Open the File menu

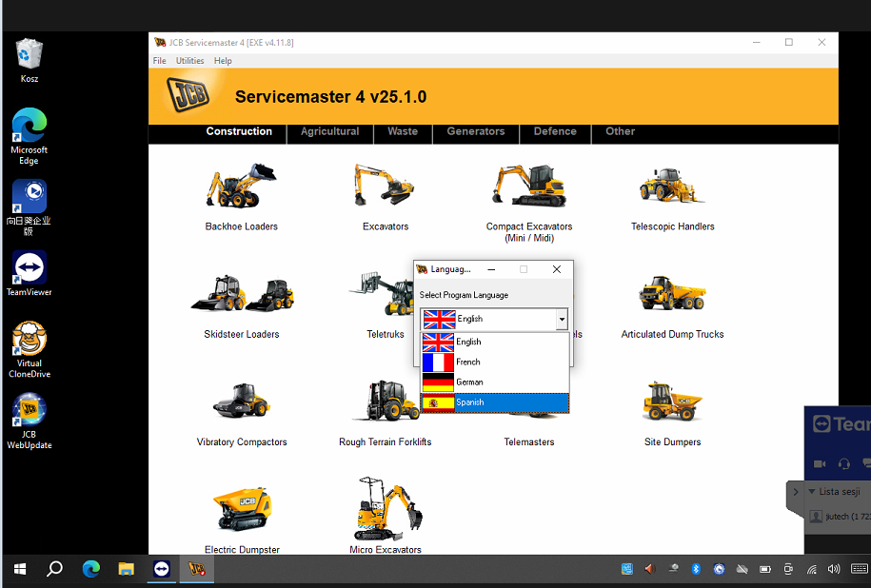click(159, 61)
